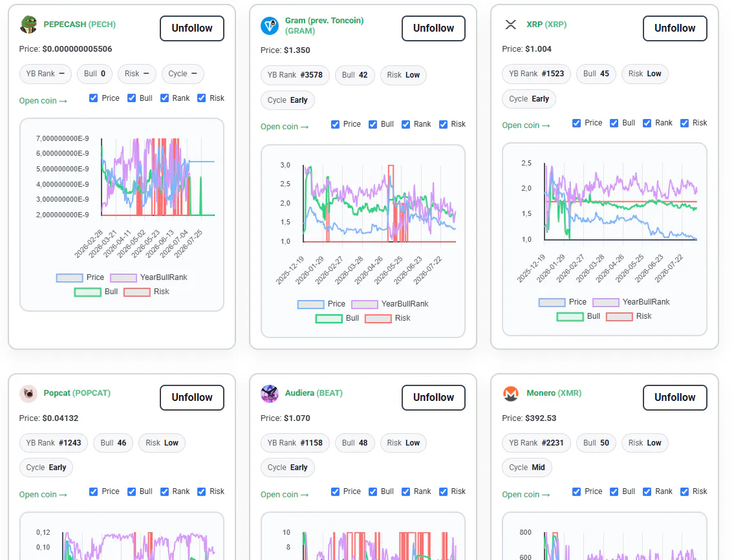Toggle Rank checkbox on XRP card
The width and height of the screenshot is (734, 560).
pos(647,123)
